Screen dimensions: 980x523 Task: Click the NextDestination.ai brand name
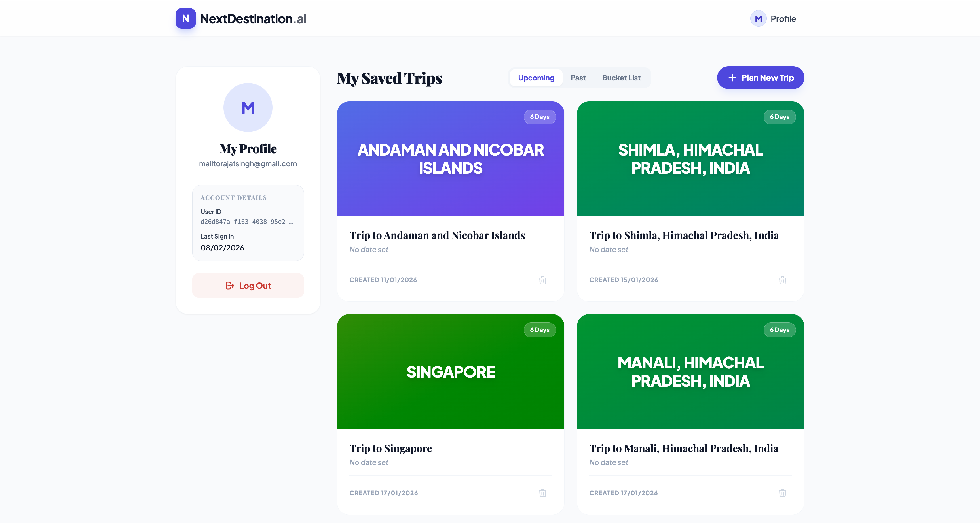point(253,19)
